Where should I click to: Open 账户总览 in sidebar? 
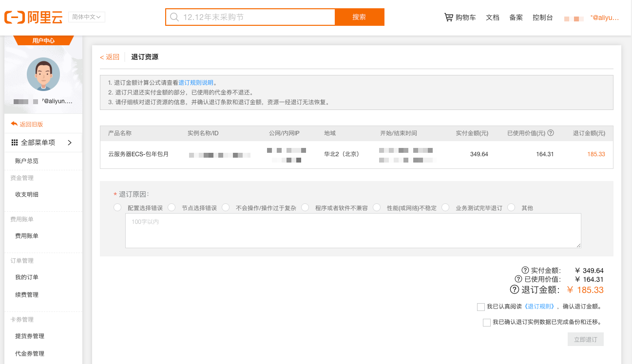click(27, 161)
